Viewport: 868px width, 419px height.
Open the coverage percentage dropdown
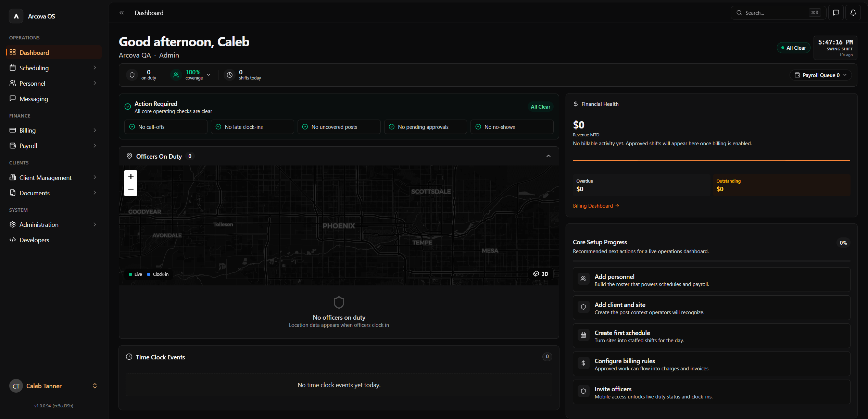pos(209,75)
